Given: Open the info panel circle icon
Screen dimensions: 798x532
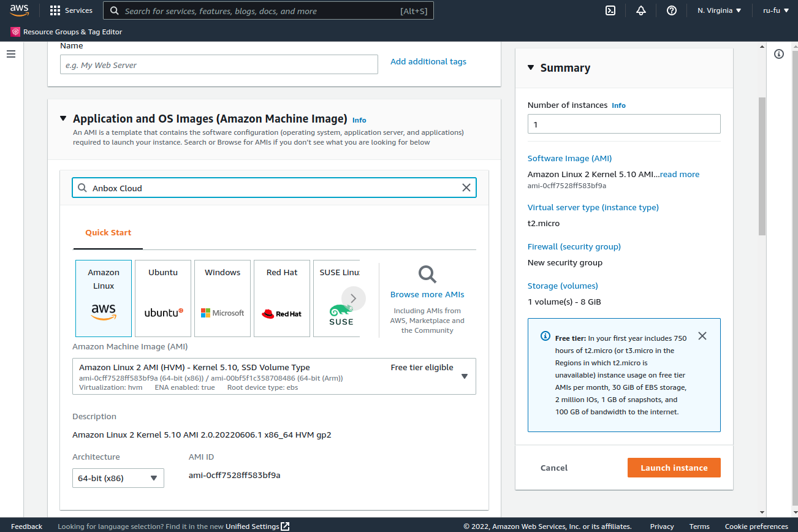Looking at the screenshot, I should 779,54.
